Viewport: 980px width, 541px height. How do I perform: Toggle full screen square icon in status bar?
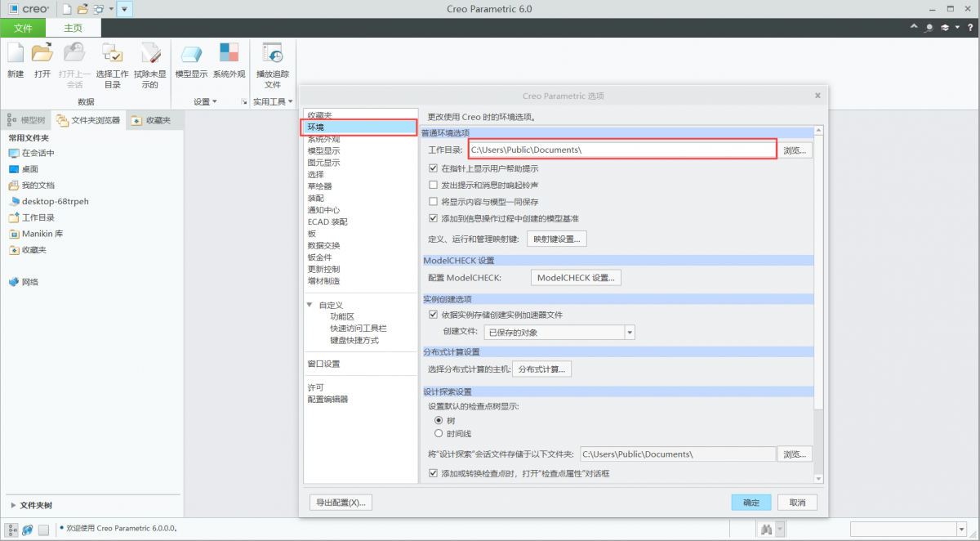[43, 530]
